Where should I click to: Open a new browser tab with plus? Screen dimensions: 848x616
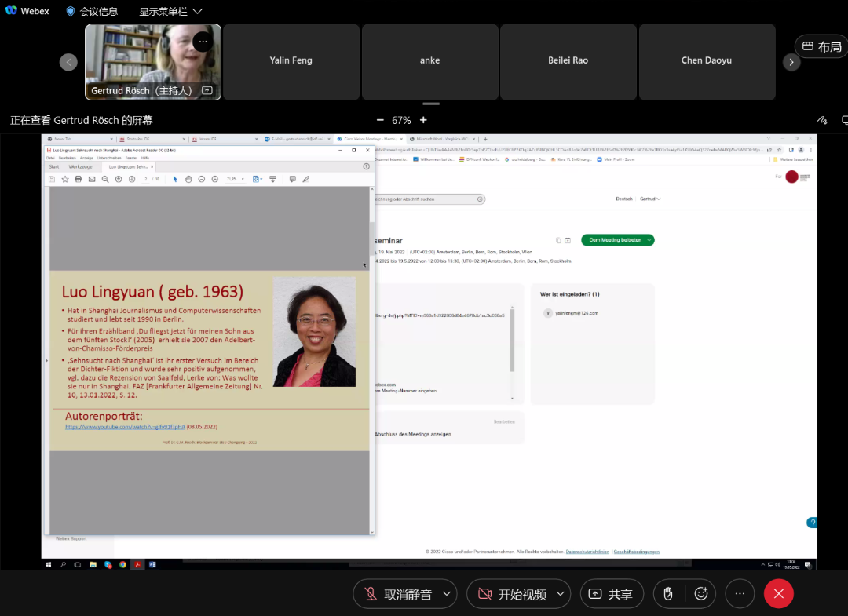coord(485,139)
